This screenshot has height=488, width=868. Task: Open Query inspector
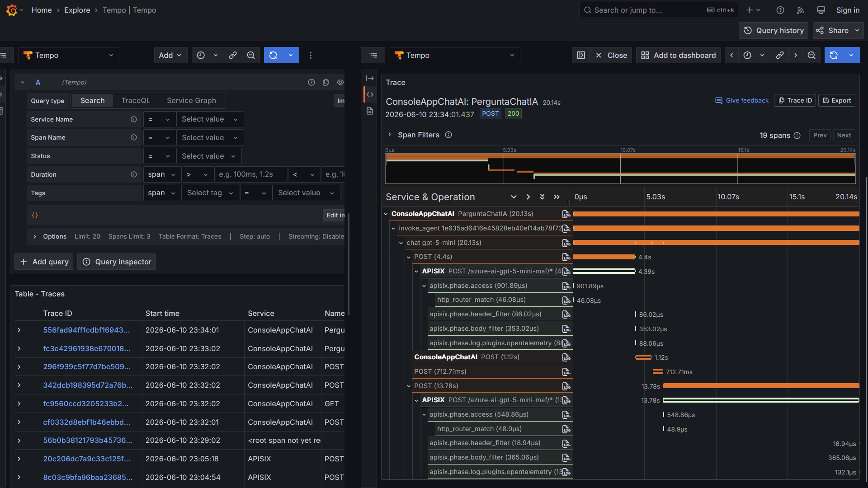coord(117,262)
